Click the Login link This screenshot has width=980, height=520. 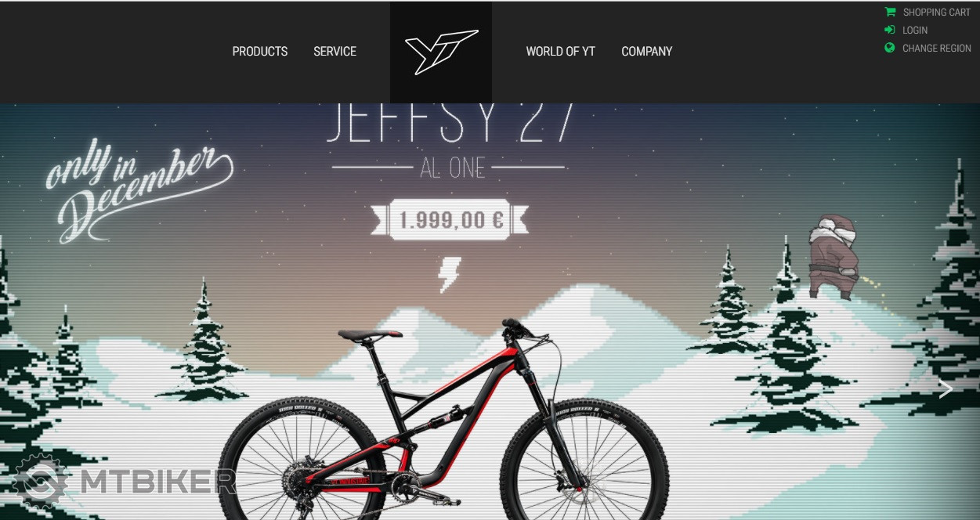coord(915,30)
